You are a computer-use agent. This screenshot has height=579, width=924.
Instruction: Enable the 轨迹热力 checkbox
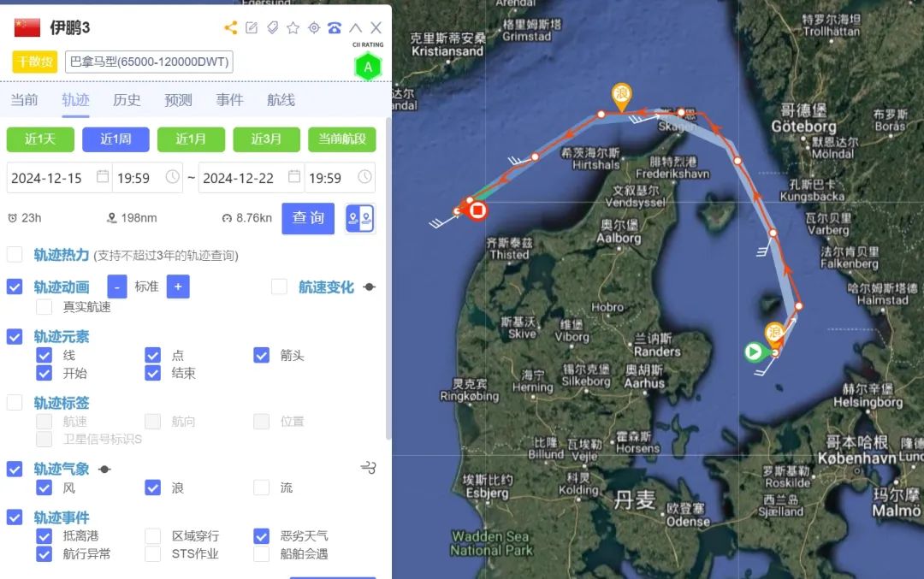pyautogui.click(x=15, y=255)
